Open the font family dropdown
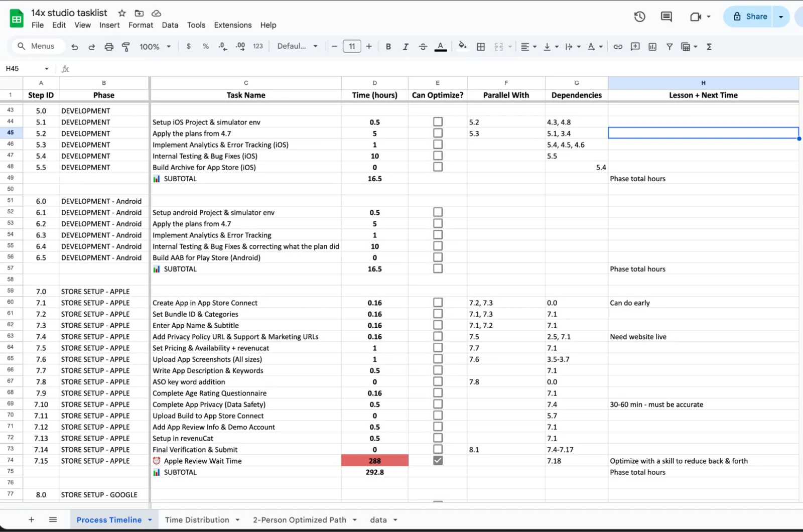The image size is (803, 532). pyautogui.click(x=298, y=46)
